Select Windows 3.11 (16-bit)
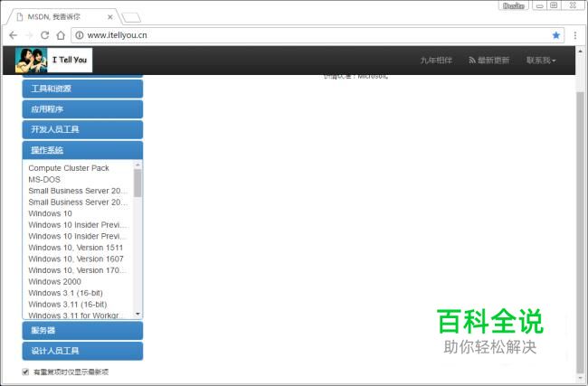The image size is (588, 386). pos(68,305)
